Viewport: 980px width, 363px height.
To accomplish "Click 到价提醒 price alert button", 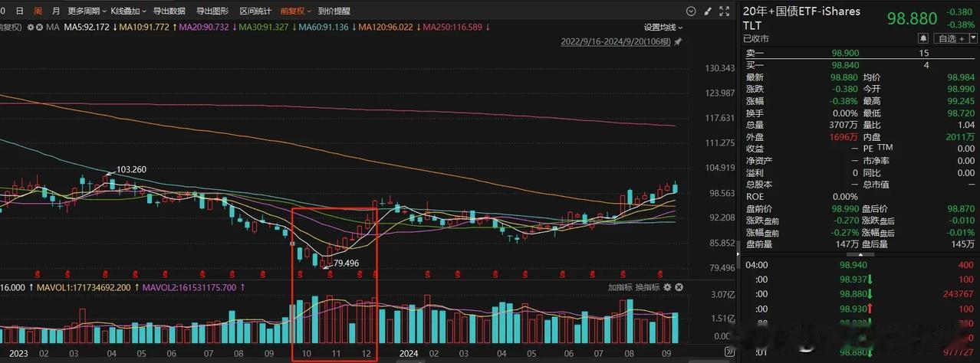I will point(334,11).
